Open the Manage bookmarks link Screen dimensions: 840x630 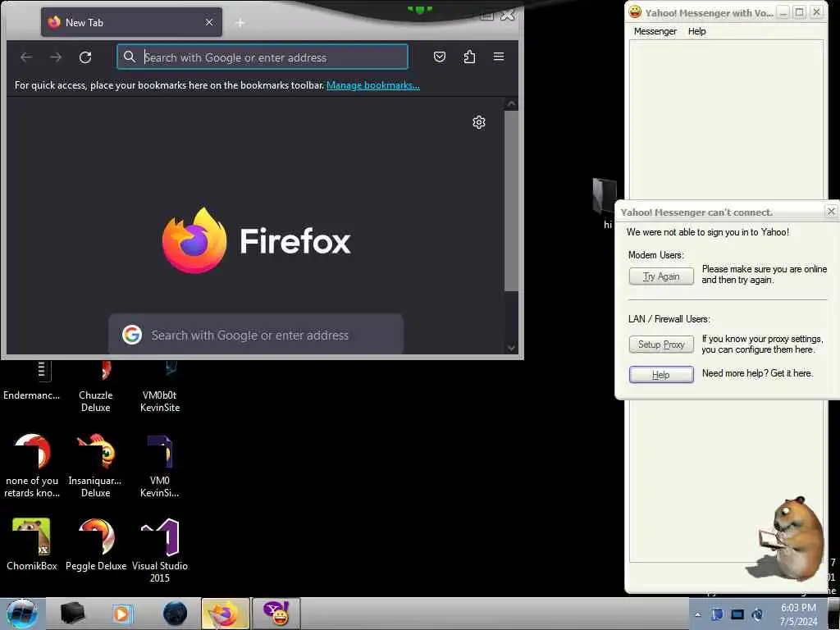(x=373, y=85)
